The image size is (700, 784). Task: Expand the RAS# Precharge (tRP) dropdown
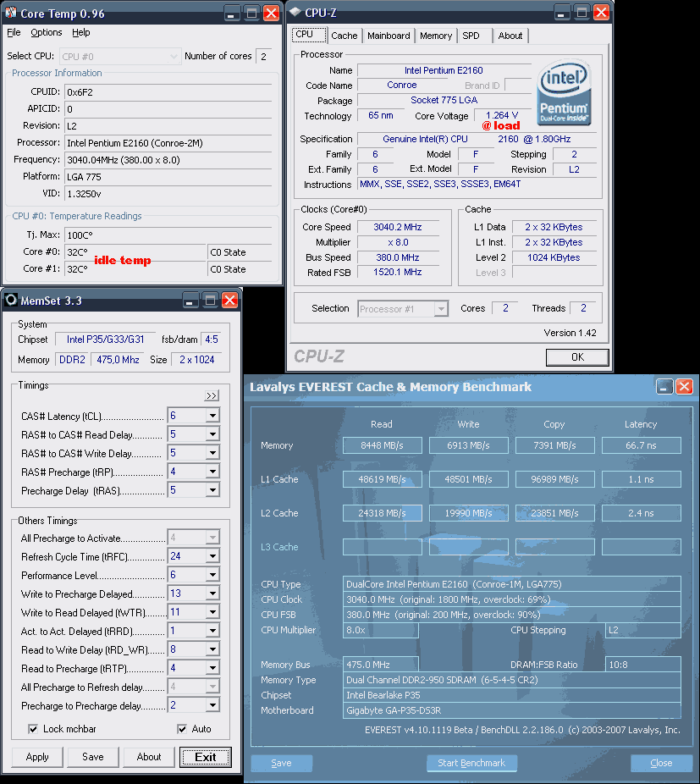(212, 472)
